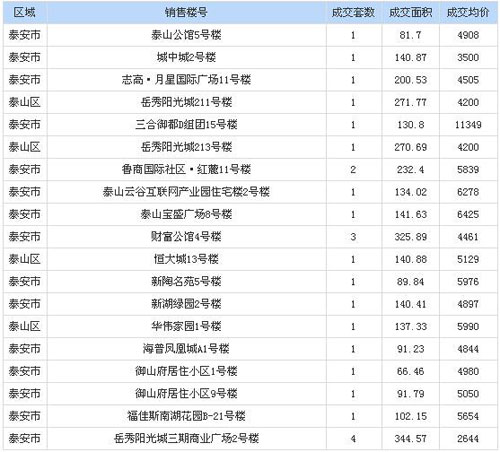The height and width of the screenshot is (452, 500).
Task: Open 岳秀阳光城三期商业广场2号楼 entry
Action: coord(186,438)
